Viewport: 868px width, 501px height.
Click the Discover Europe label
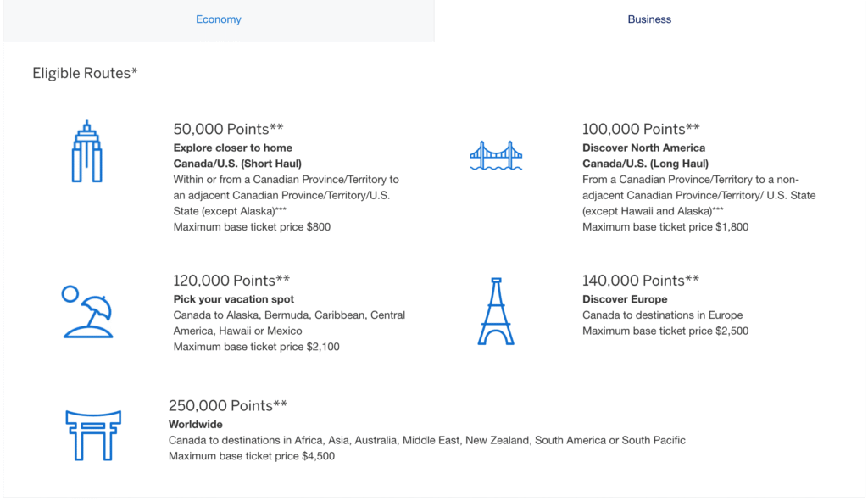coord(625,299)
